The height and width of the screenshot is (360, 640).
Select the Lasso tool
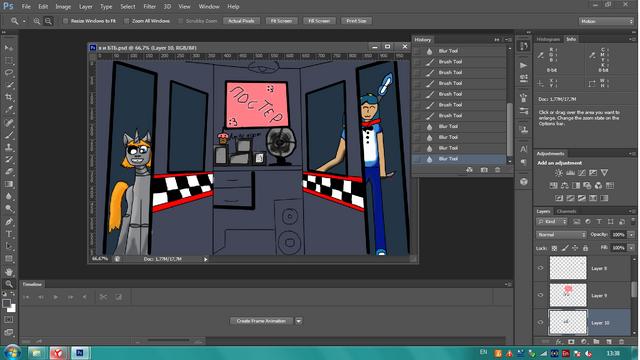(x=9, y=73)
